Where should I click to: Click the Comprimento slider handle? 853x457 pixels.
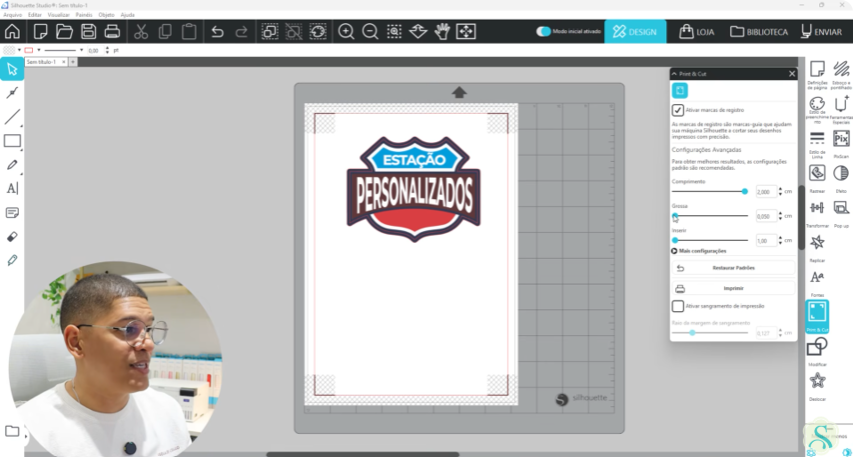click(745, 192)
